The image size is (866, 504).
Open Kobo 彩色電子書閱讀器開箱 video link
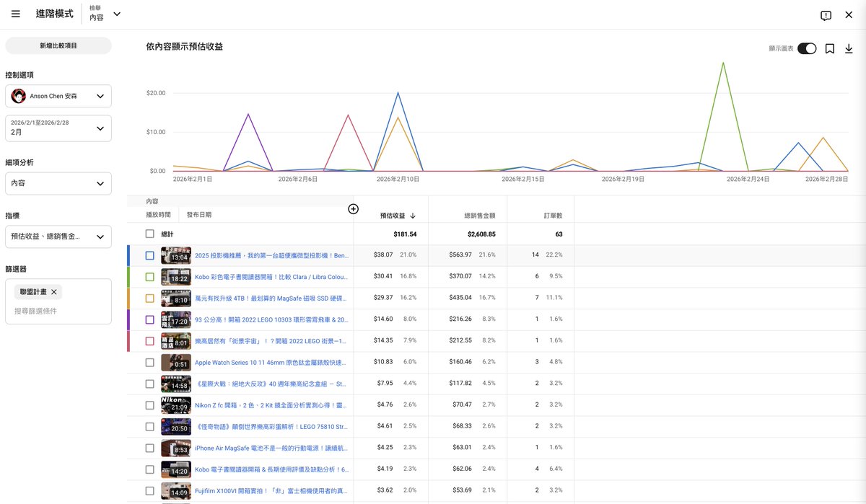click(x=271, y=277)
